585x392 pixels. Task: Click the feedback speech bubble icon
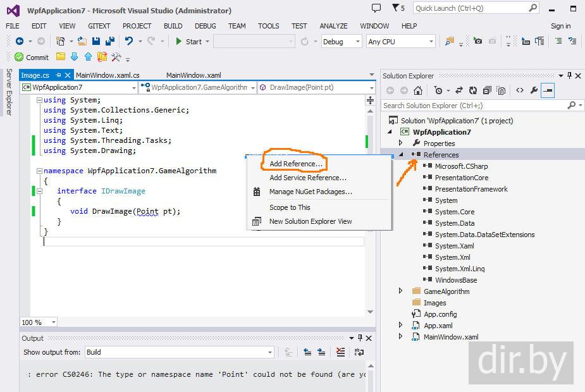coord(376,8)
